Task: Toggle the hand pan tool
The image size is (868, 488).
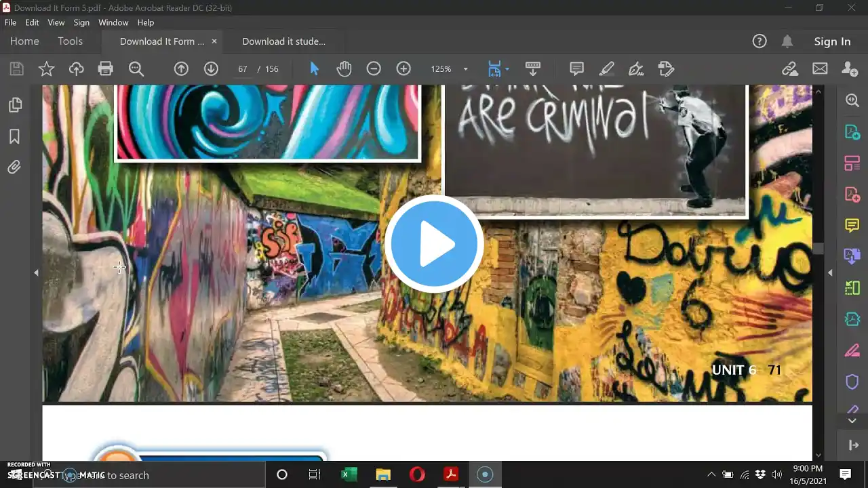Action: 344,68
